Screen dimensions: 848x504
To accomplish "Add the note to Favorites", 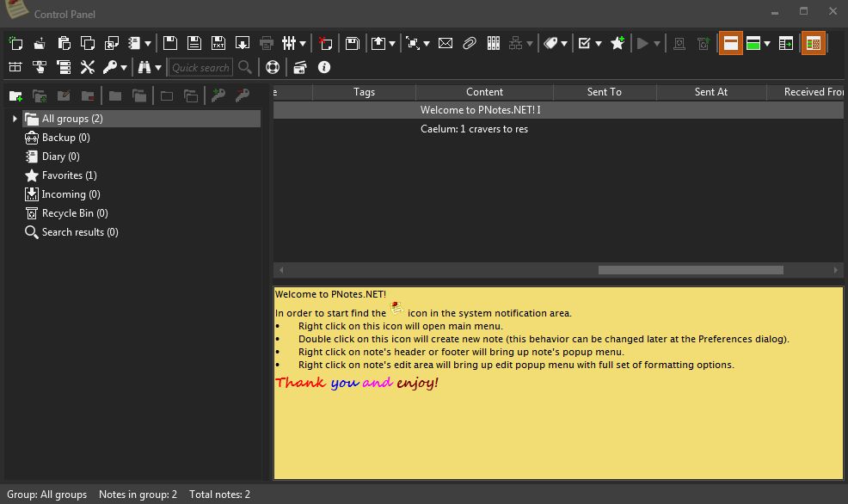I will tap(619, 43).
